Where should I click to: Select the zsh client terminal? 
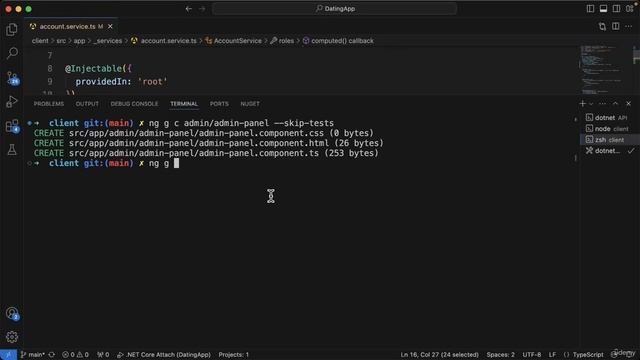610,140
